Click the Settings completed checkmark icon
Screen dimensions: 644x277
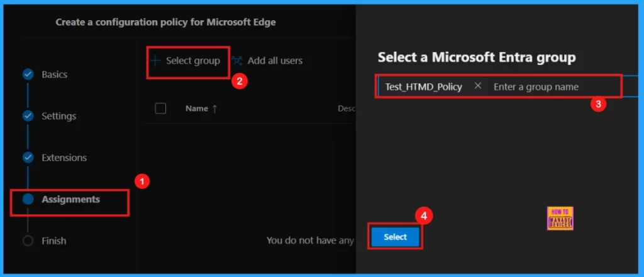(28, 116)
